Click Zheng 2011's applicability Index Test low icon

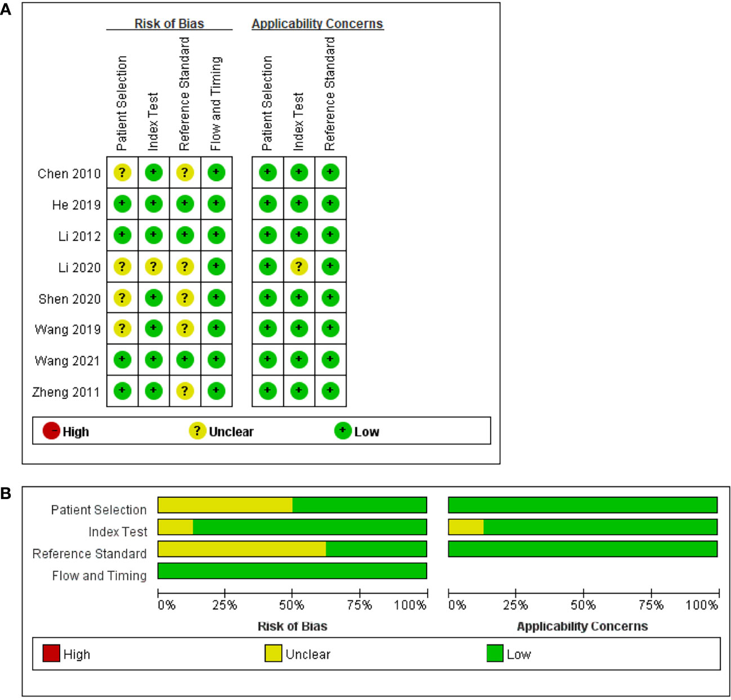[299, 391]
